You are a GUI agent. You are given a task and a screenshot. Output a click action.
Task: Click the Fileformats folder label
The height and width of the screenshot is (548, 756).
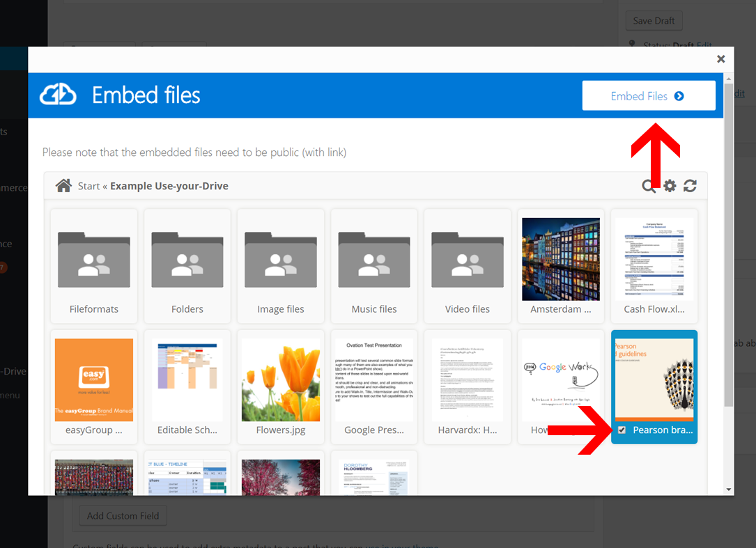click(94, 309)
